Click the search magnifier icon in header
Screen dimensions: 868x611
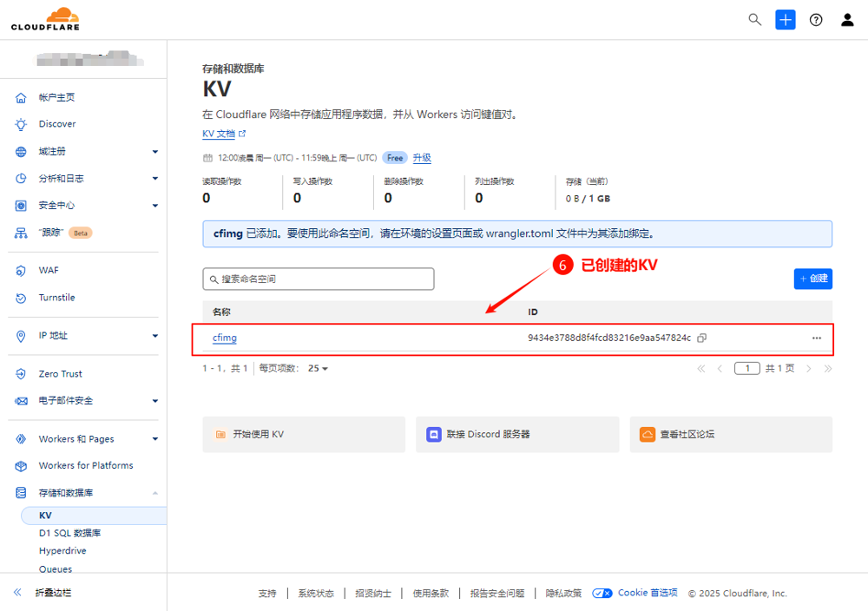(x=754, y=20)
